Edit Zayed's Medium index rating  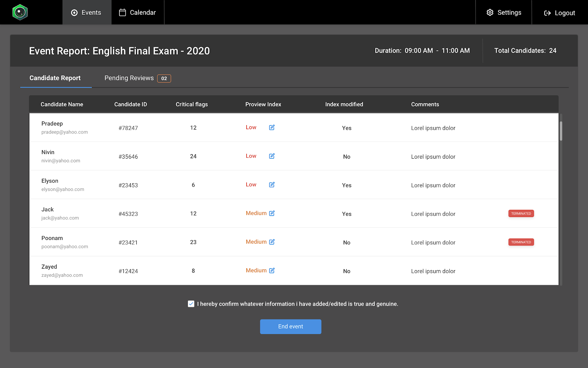coord(272,270)
